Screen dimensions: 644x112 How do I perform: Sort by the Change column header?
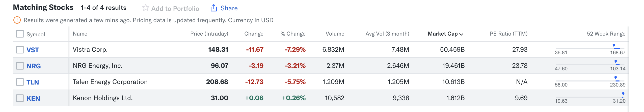(254, 34)
